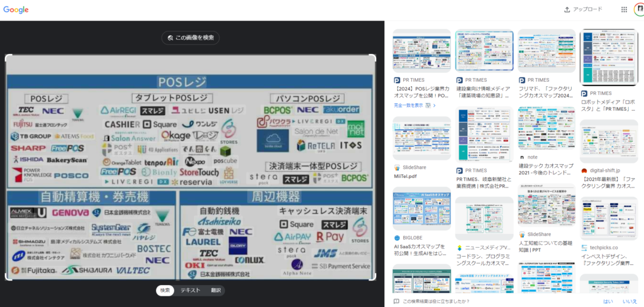The image size is (644, 307).
Task: Click the BIGLOBE source label
Action: [x=412, y=238]
